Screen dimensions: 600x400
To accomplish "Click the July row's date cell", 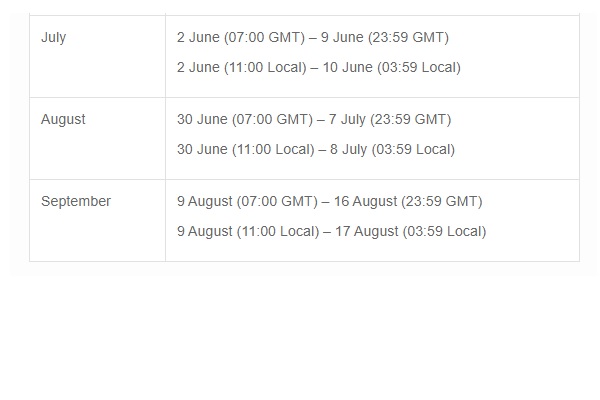I will (372, 57).
